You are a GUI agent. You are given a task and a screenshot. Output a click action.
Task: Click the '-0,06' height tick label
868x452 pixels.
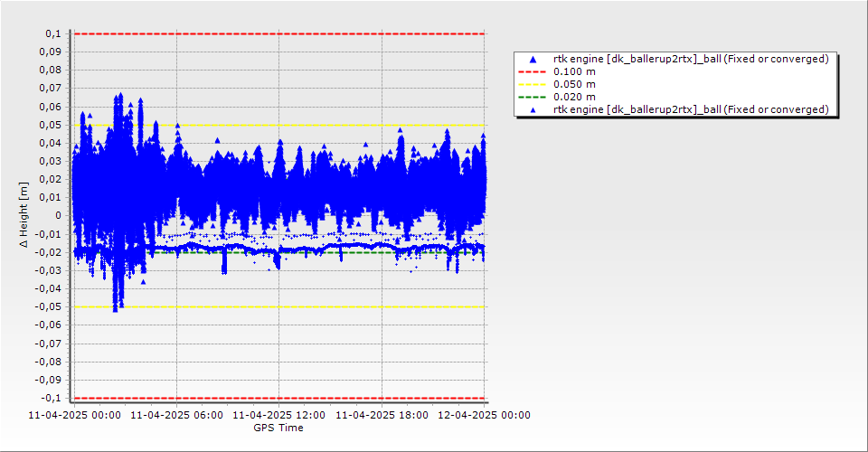(49, 325)
